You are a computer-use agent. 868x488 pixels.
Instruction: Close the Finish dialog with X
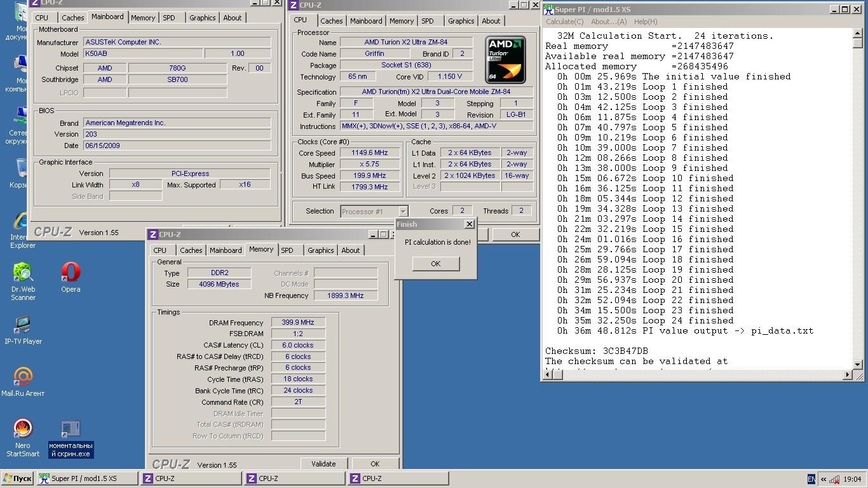click(469, 224)
